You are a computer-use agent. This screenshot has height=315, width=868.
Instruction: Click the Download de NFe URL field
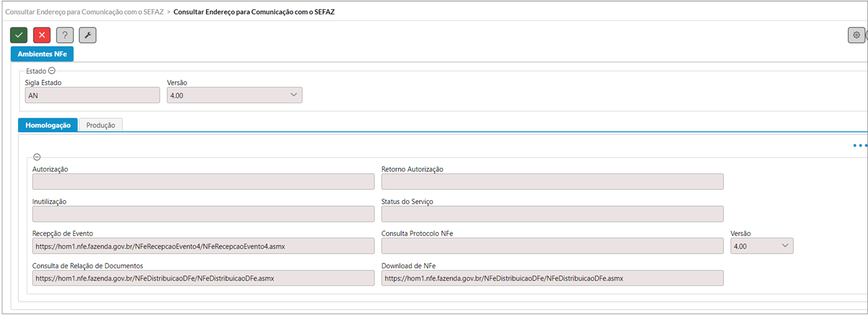coord(553,278)
